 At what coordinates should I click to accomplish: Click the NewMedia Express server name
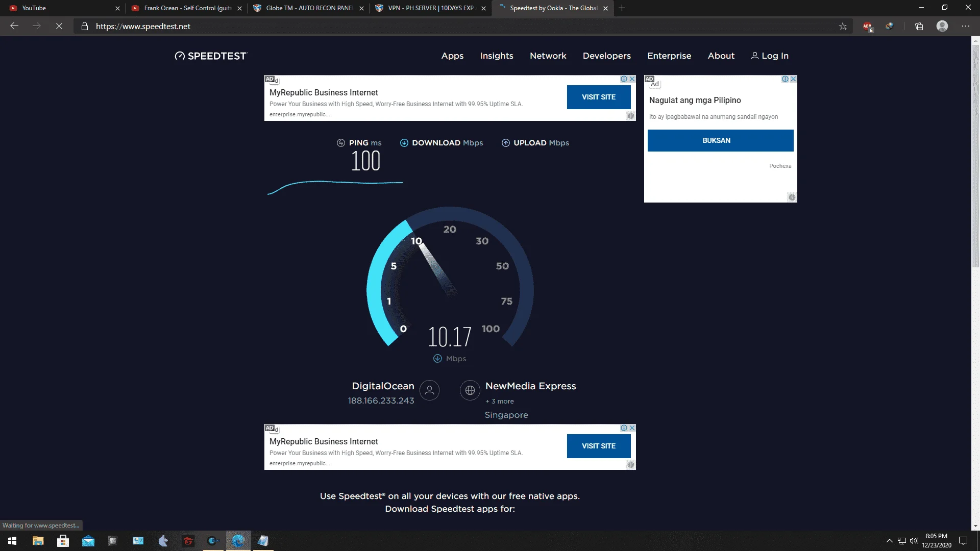pos(531,386)
